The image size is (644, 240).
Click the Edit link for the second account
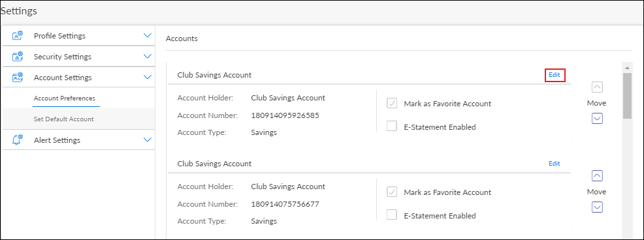555,163
